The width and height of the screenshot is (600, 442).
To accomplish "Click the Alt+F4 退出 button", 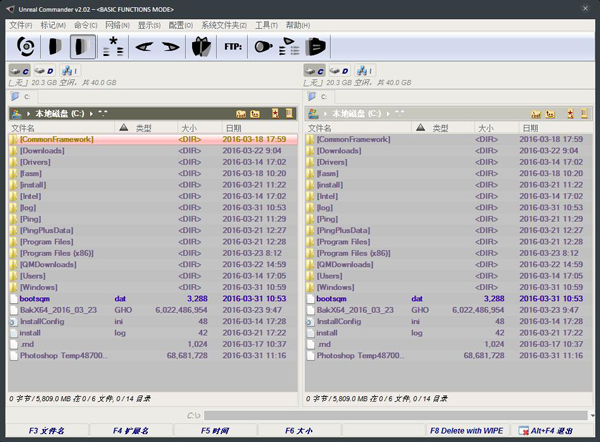I will [x=551, y=431].
